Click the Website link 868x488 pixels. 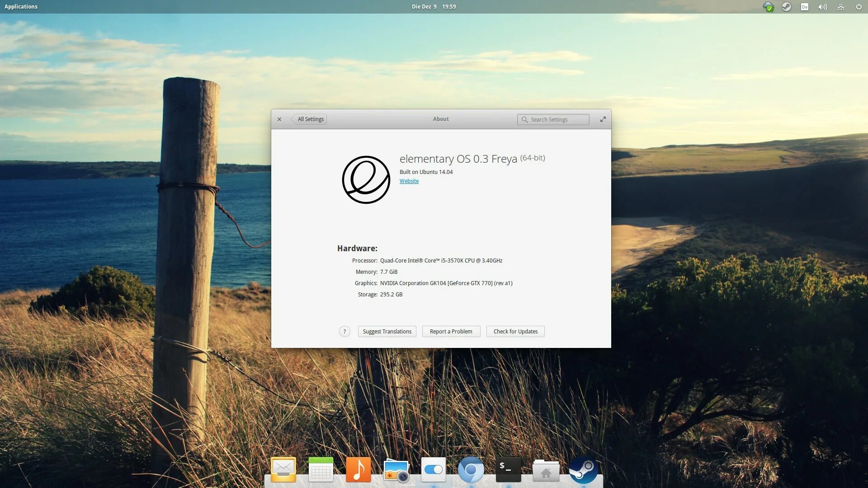point(409,181)
